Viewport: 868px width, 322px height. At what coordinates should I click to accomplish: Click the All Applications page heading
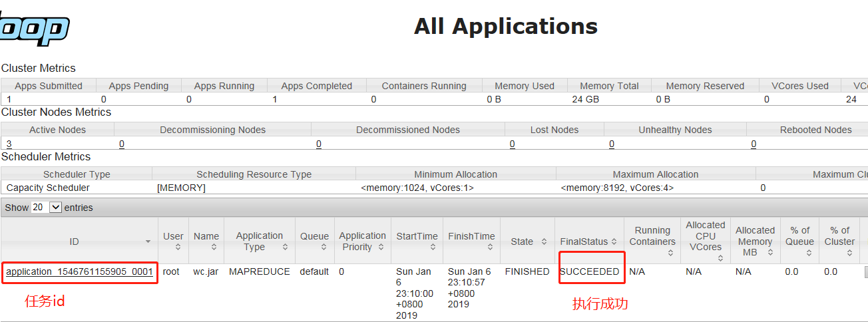pos(506,27)
